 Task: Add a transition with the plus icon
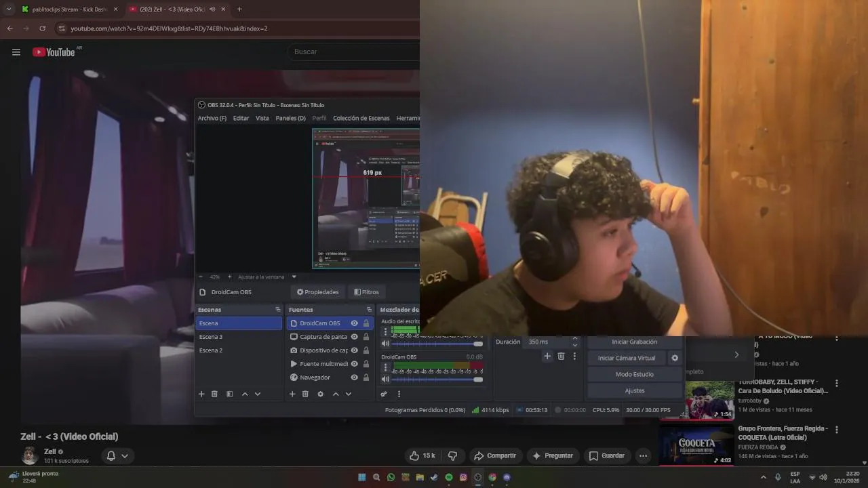[x=547, y=356]
